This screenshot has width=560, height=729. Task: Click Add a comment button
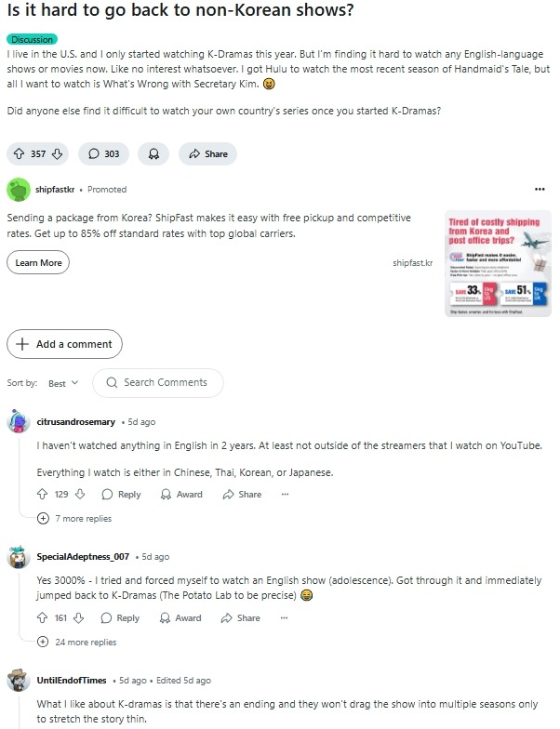pyautogui.click(x=65, y=344)
